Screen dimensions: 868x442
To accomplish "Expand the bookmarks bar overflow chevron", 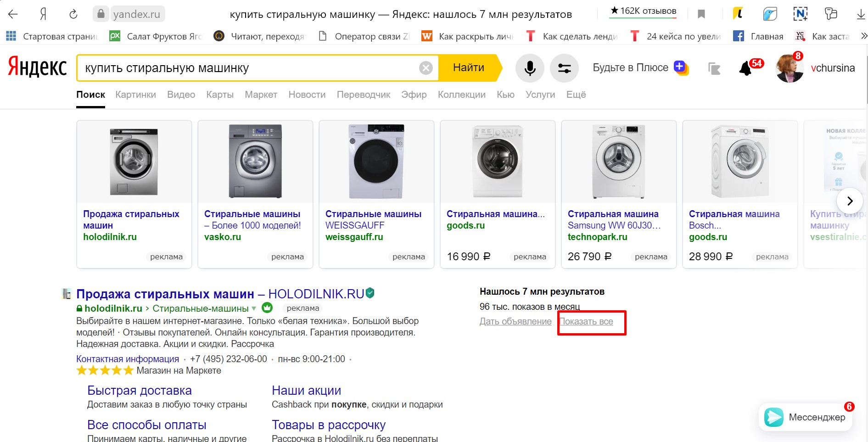I will [x=863, y=36].
